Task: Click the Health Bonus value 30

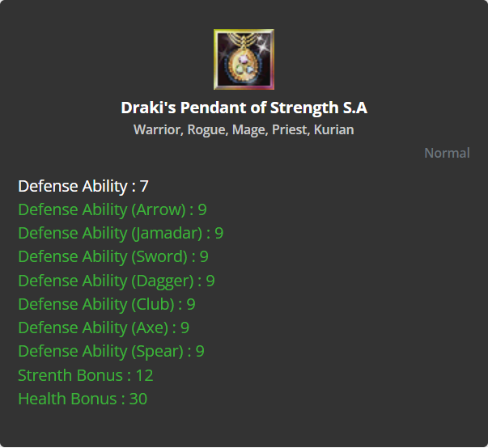Action: click(x=138, y=399)
